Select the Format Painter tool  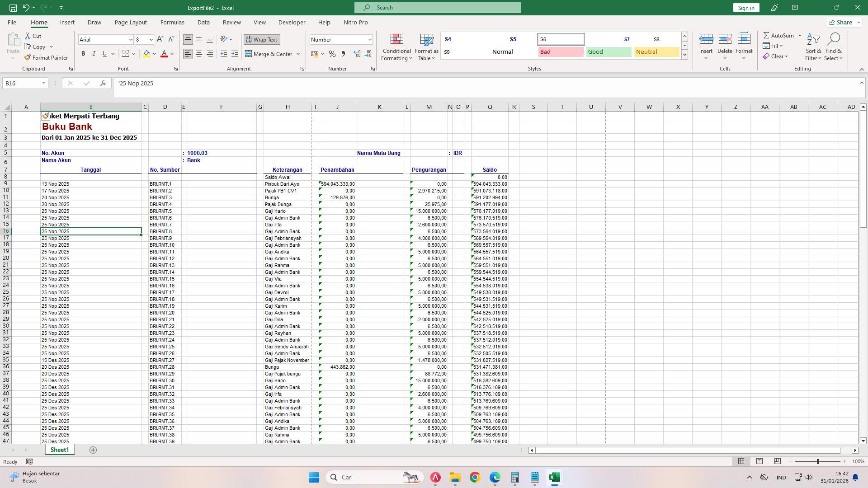tap(46, 57)
